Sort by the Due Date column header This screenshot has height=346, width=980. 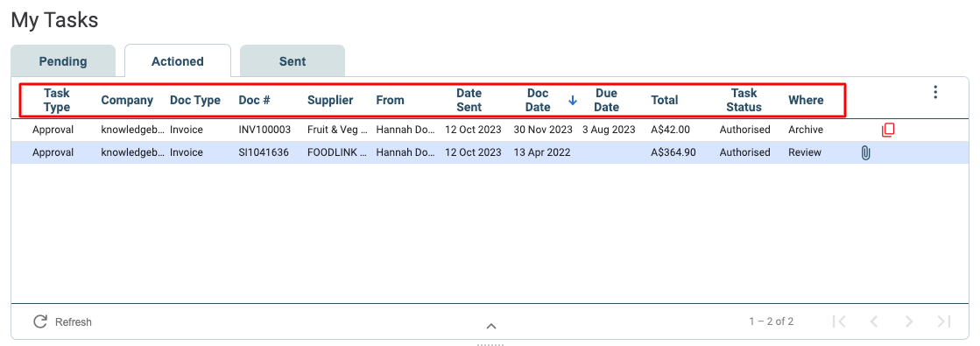(606, 100)
